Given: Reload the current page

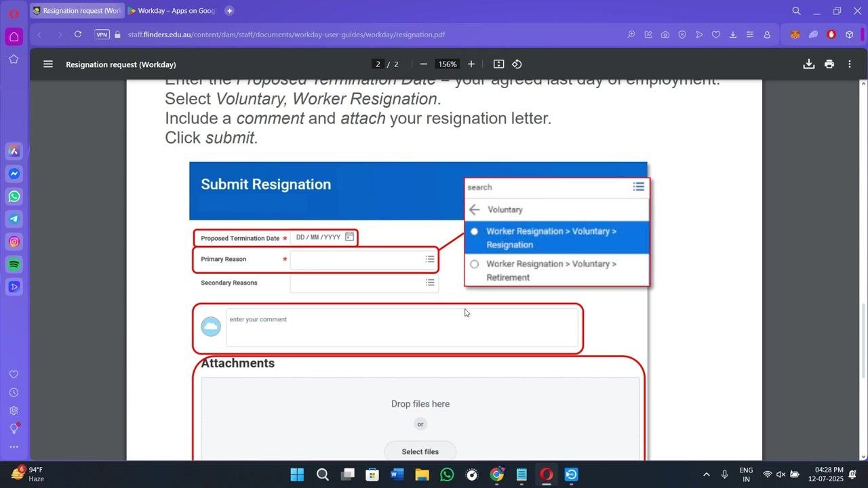Looking at the screenshot, I should pyautogui.click(x=78, y=35).
